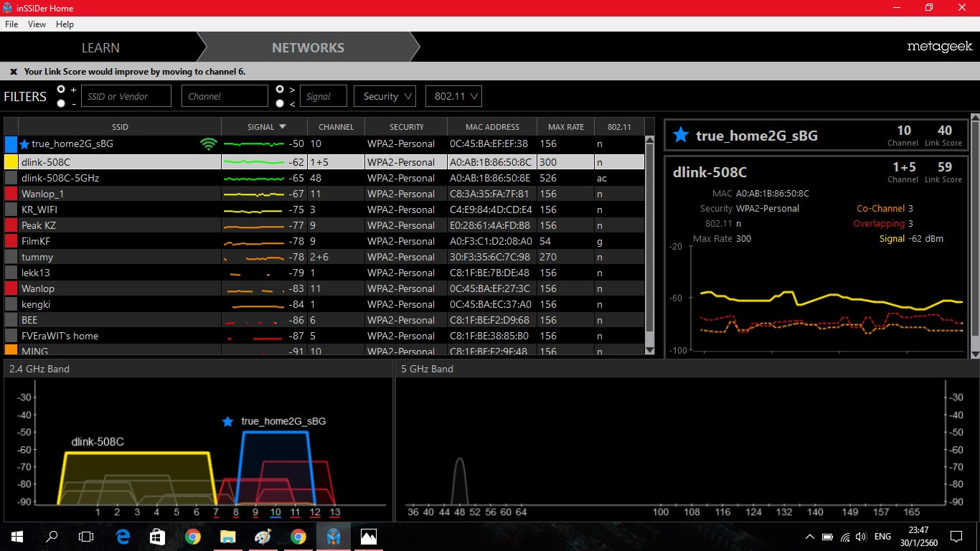980x551 pixels.
Task: Open Task View on the taskbar
Action: pos(86,536)
